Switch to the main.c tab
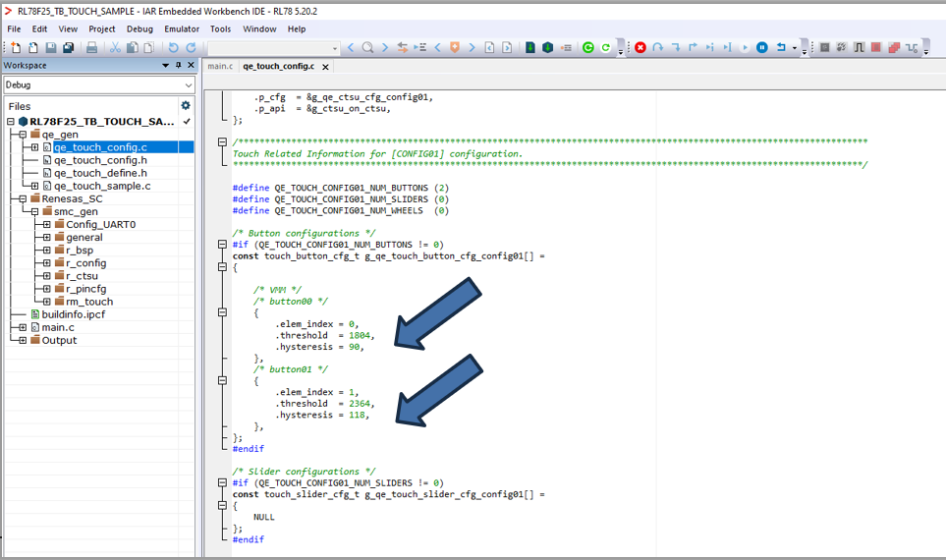The image size is (946, 560). click(x=219, y=67)
